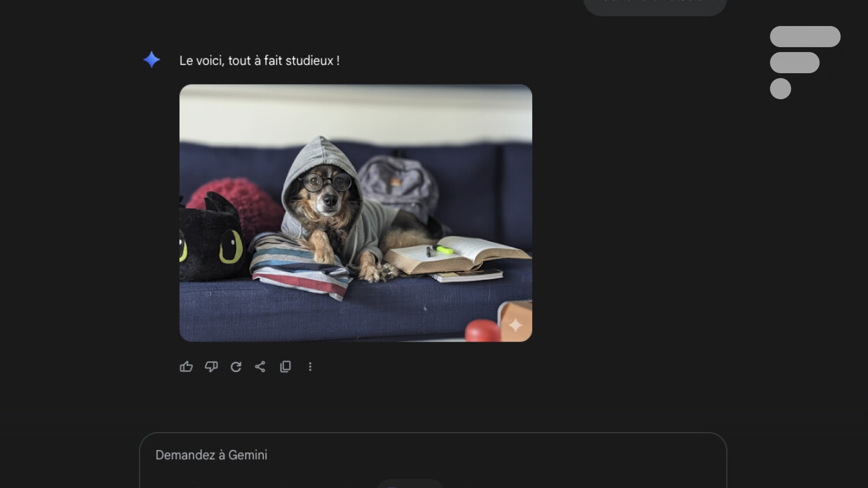This screenshot has height=488, width=868.
Task: Share the generated response
Action: [x=260, y=367]
